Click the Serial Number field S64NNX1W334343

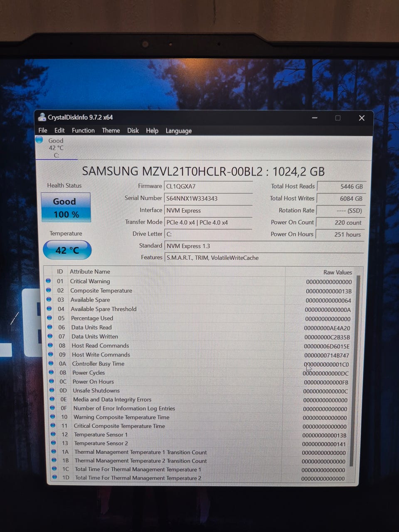point(208,198)
